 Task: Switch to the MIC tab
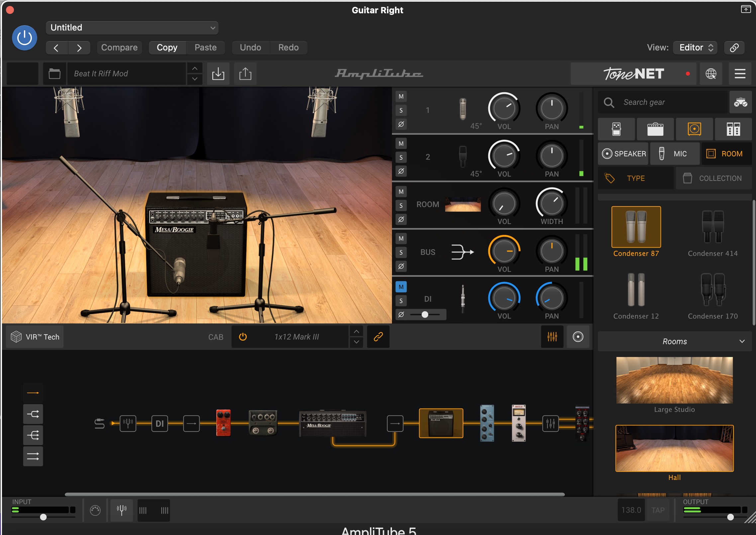(675, 154)
